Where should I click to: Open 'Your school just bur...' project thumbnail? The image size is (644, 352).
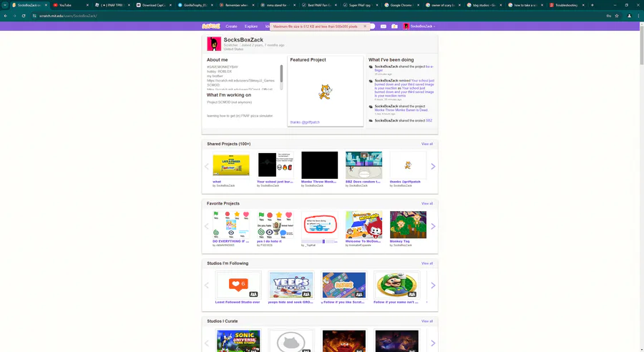click(275, 165)
